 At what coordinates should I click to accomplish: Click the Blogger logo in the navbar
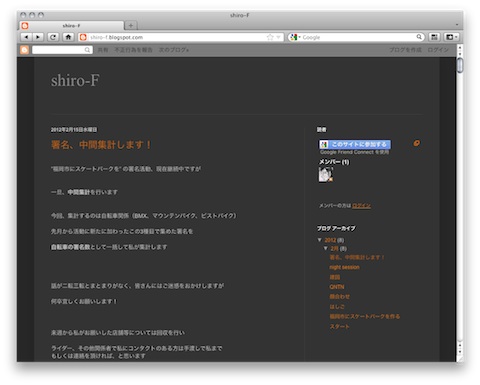24,50
